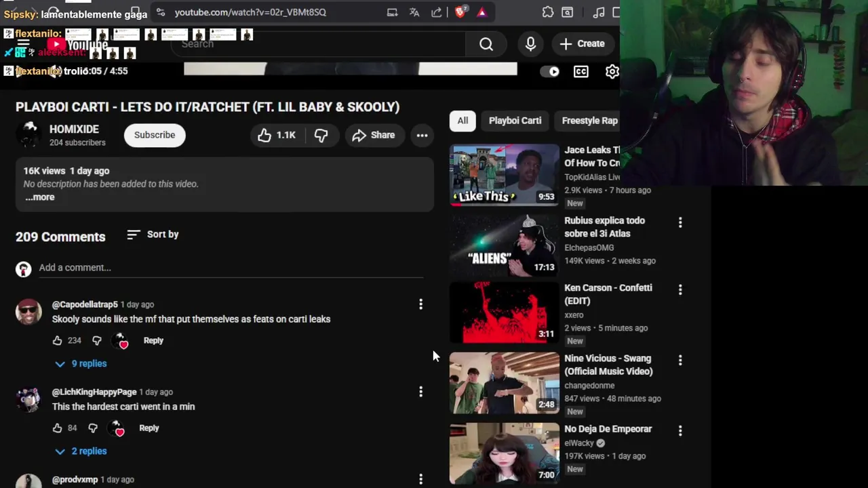Dislike the Playboi Carti video

point(321,135)
